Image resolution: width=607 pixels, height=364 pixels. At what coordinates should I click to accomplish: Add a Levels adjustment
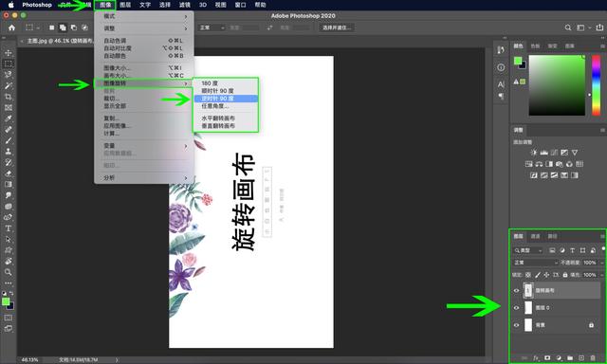click(543, 153)
